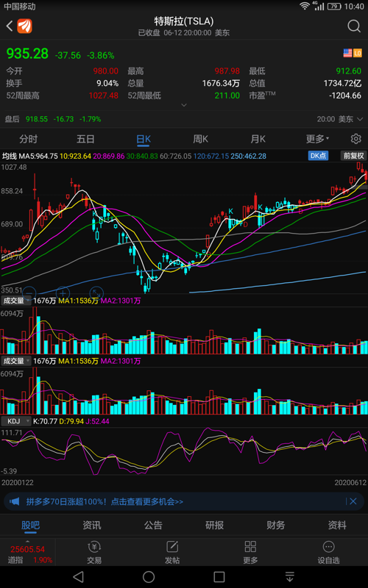This screenshot has width=368, height=588.
Task: Tap the chart start date 20200122
Action: [x=17, y=482]
